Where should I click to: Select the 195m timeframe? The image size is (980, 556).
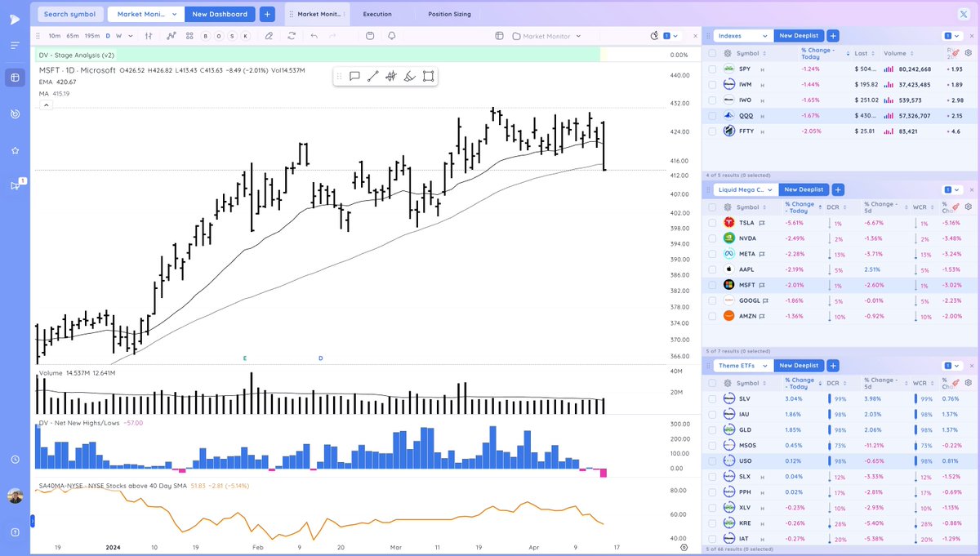(92, 36)
